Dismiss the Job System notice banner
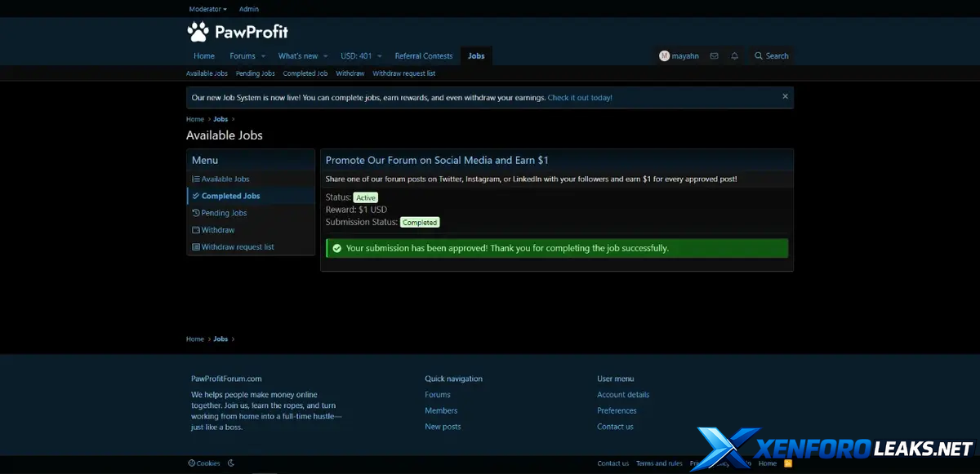 [x=785, y=96]
